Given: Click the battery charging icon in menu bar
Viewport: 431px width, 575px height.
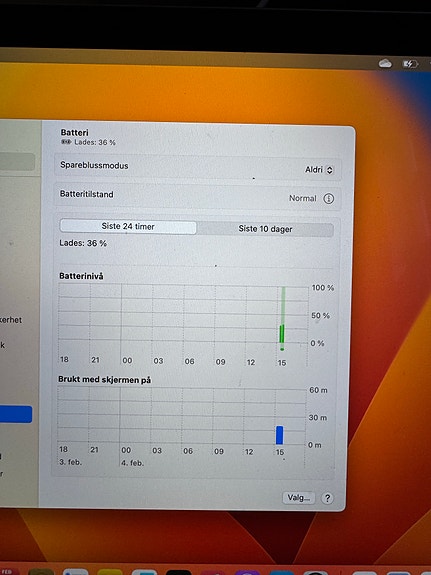Looking at the screenshot, I should point(410,64).
